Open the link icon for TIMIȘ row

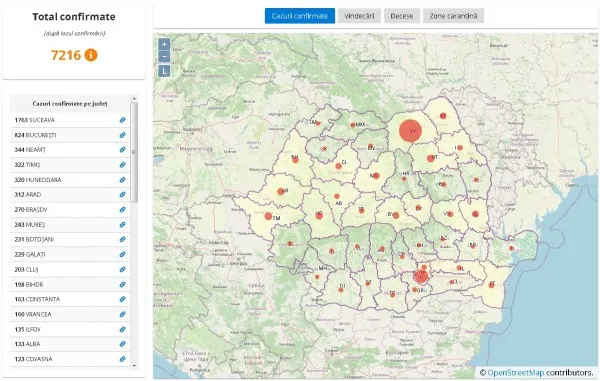[x=122, y=165]
